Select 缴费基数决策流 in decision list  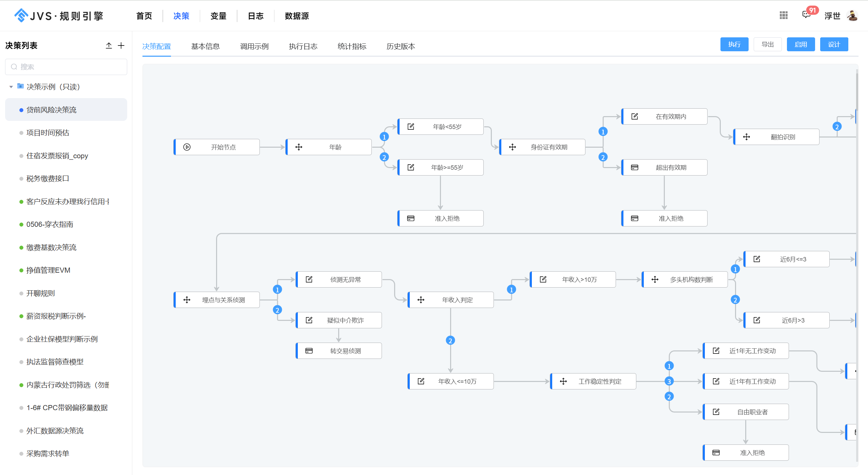51,248
